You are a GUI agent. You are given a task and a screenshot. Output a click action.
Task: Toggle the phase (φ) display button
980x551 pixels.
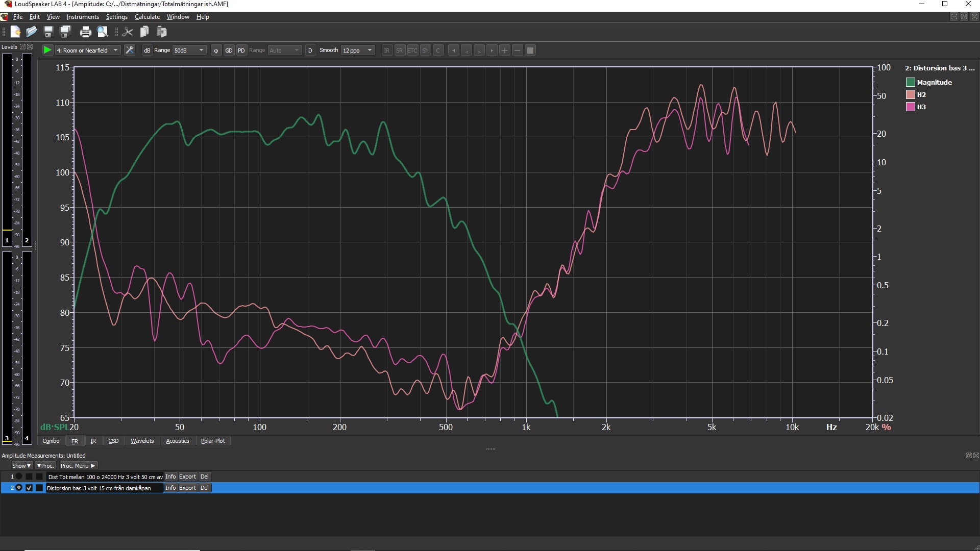[x=216, y=50]
